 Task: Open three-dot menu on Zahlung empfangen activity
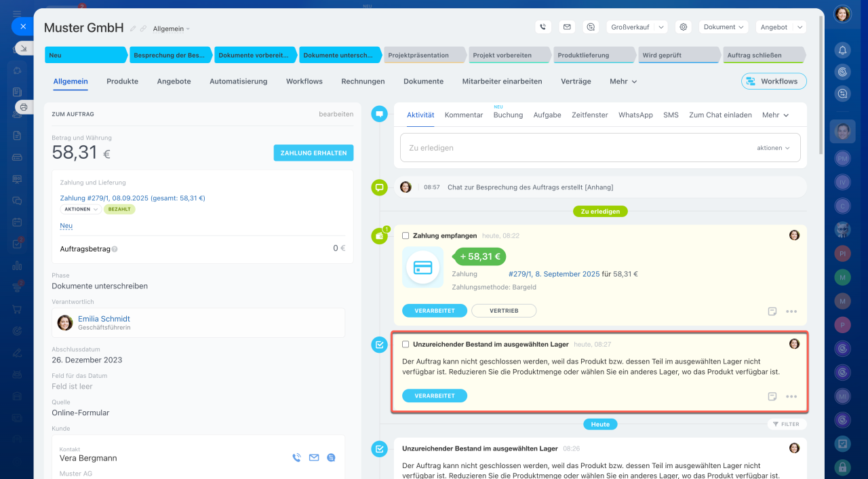(x=791, y=311)
